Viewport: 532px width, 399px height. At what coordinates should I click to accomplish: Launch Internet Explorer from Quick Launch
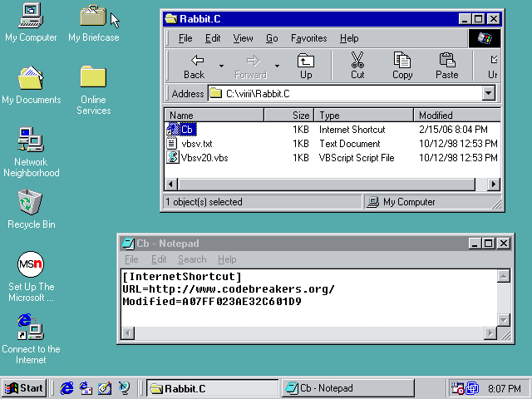click(66, 388)
